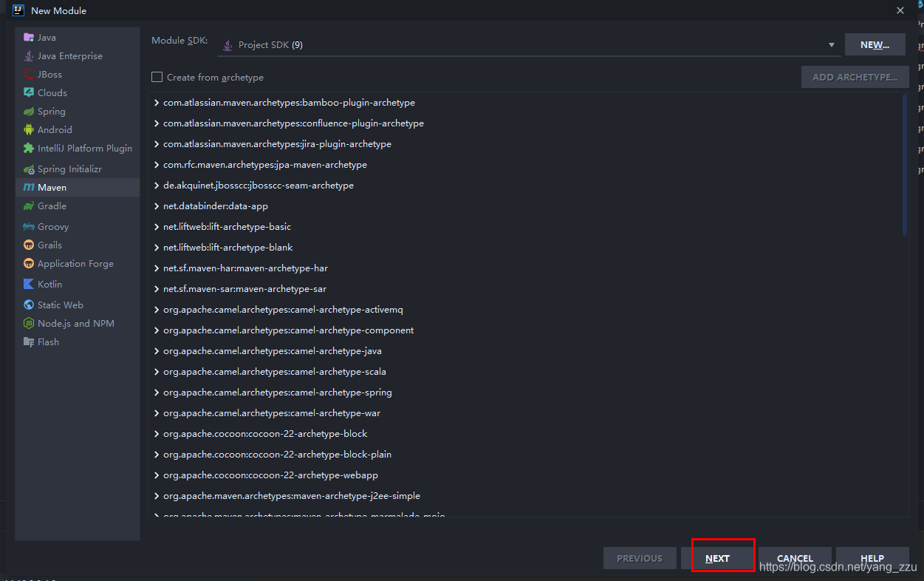Close the New Module dialog
924x581 pixels.
900,10
